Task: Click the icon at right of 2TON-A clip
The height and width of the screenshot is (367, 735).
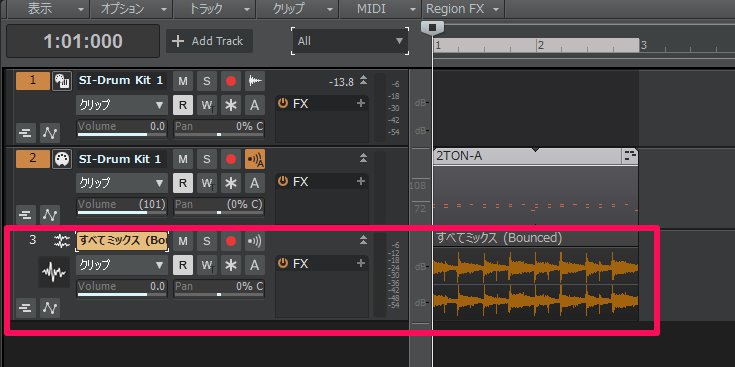Action: pos(630,157)
